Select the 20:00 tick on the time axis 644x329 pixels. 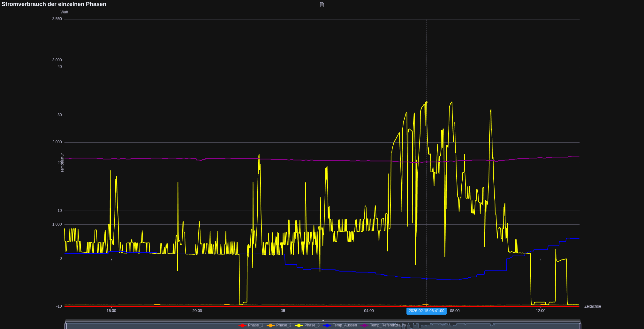pyautogui.click(x=197, y=311)
